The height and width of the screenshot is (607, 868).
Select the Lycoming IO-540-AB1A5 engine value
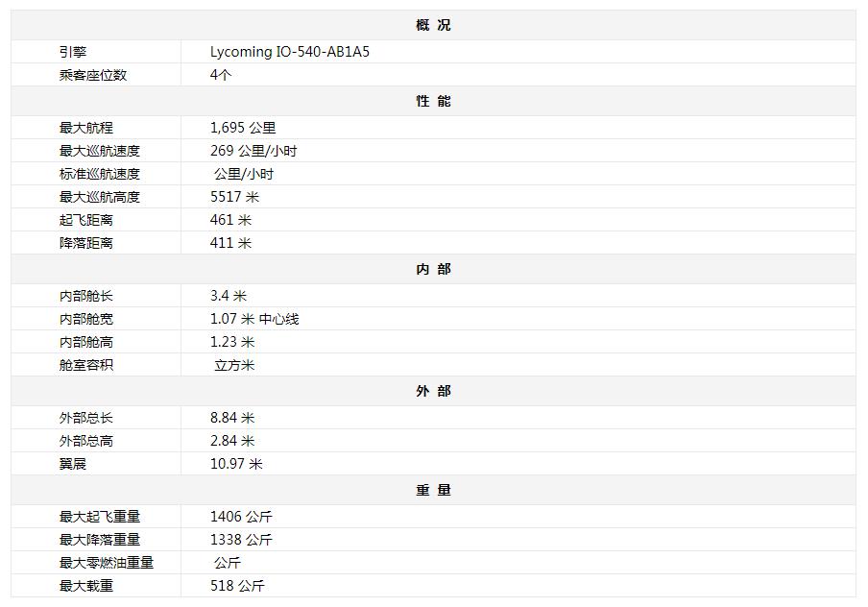289,52
